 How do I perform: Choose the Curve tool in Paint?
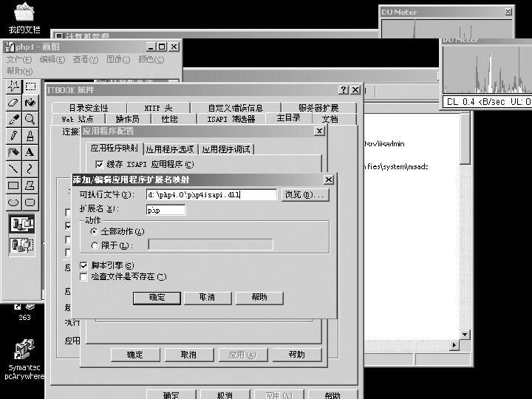tap(30, 168)
